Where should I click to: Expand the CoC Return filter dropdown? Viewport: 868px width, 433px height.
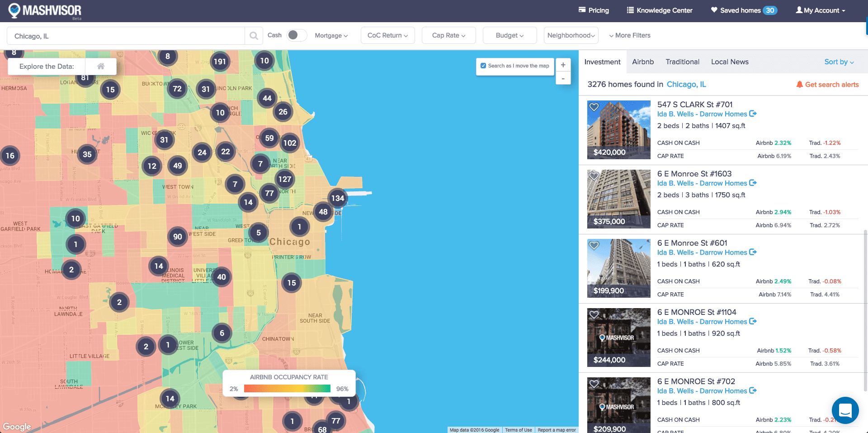click(387, 35)
